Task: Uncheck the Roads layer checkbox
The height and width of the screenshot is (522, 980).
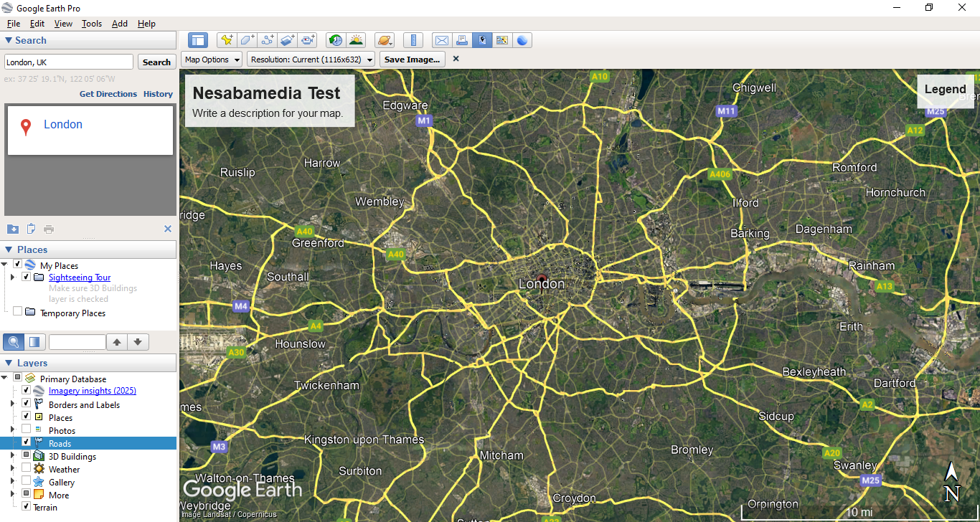Action: 27,442
